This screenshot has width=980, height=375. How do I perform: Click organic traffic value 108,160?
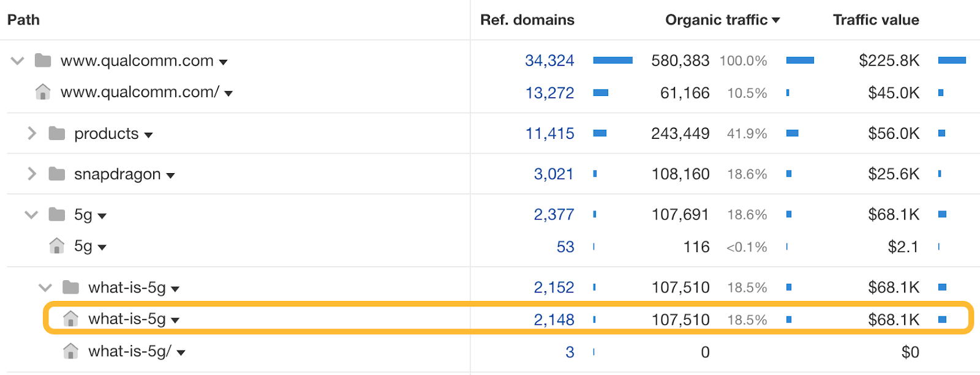click(680, 174)
